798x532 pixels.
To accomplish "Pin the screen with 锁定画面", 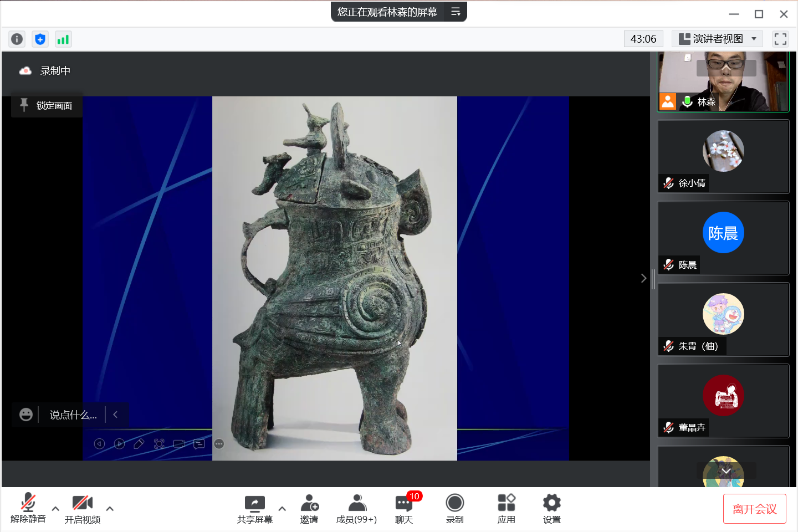I will (x=47, y=105).
